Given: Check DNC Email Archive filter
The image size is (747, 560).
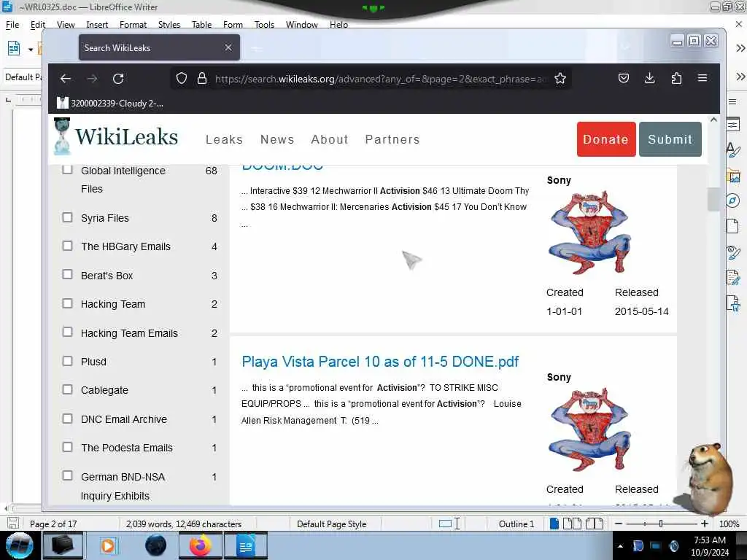Looking at the screenshot, I should [67, 419].
